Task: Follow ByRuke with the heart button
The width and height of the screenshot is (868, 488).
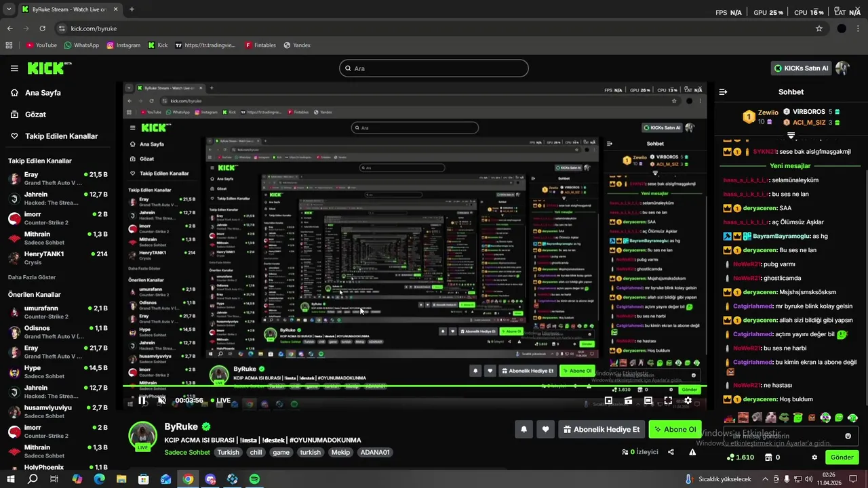Action: (545, 429)
